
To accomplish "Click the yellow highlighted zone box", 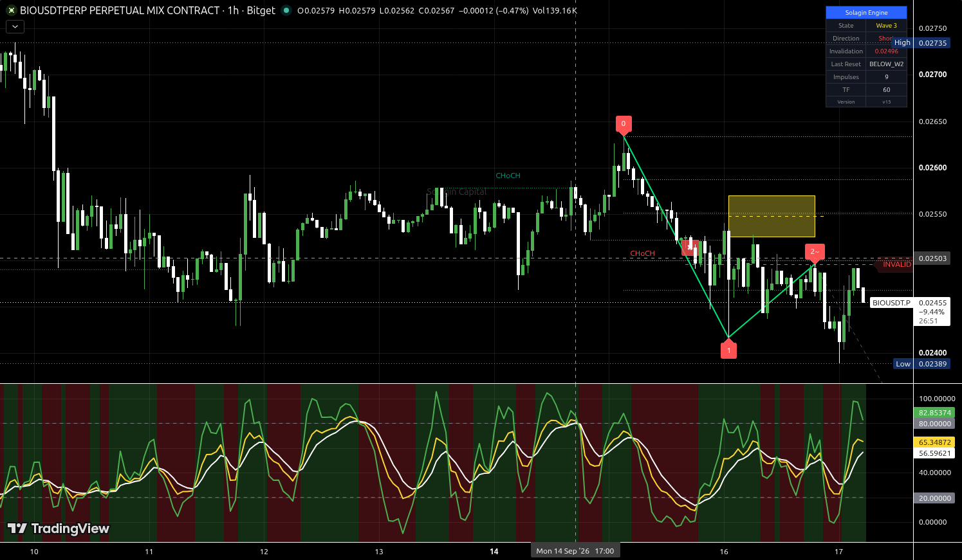I will tap(772, 216).
